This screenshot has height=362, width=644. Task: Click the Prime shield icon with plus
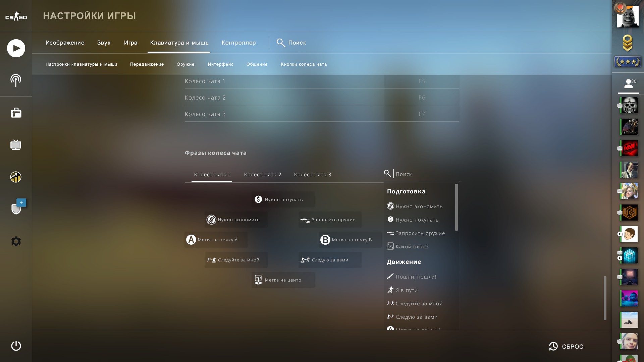tap(16, 208)
